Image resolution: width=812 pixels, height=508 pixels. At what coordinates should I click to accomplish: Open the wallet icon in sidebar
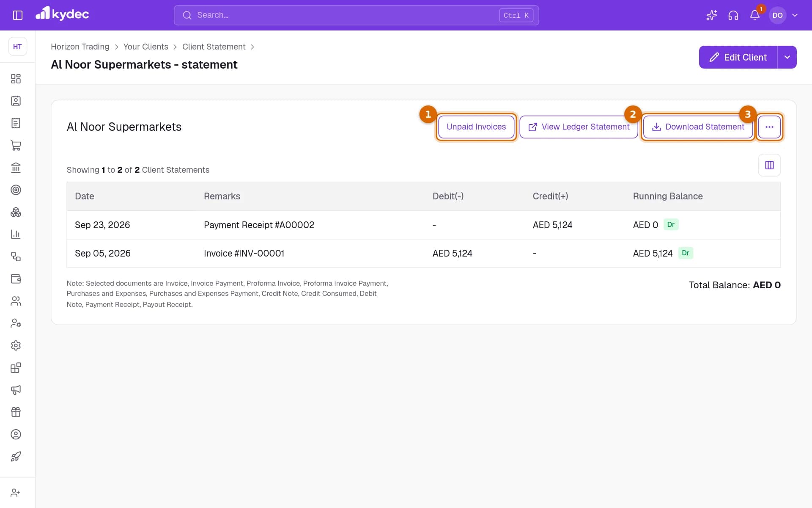(x=16, y=279)
